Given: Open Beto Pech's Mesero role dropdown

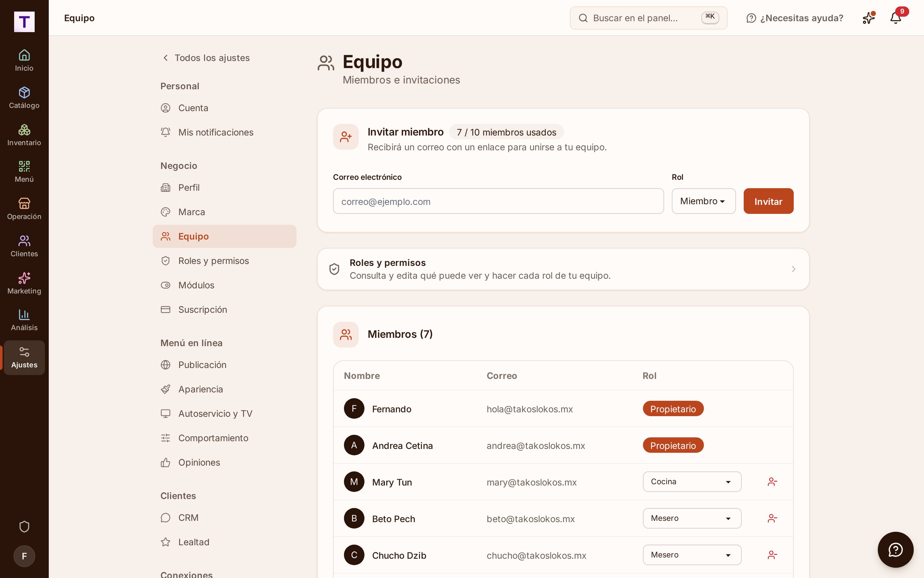Looking at the screenshot, I should click(692, 518).
